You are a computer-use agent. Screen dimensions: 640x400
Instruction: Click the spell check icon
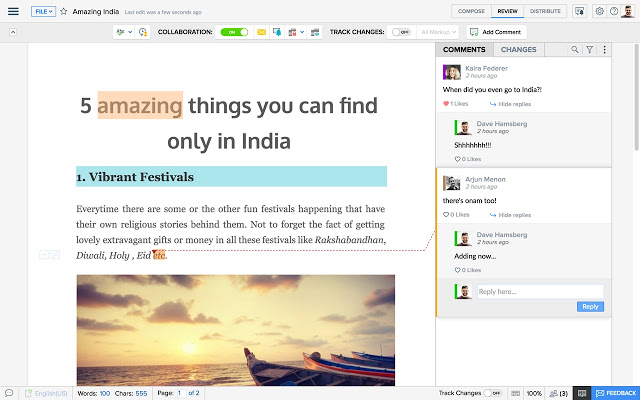point(120,32)
